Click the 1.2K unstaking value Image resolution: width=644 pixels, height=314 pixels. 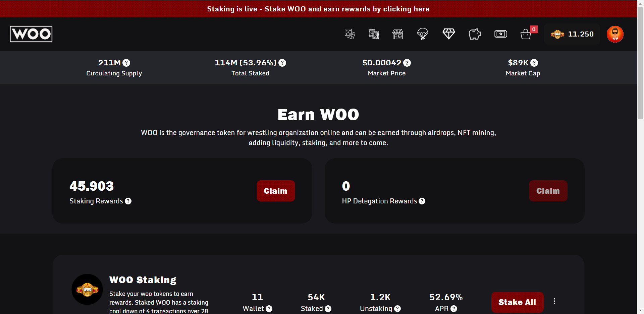click(x=380, y=297)
